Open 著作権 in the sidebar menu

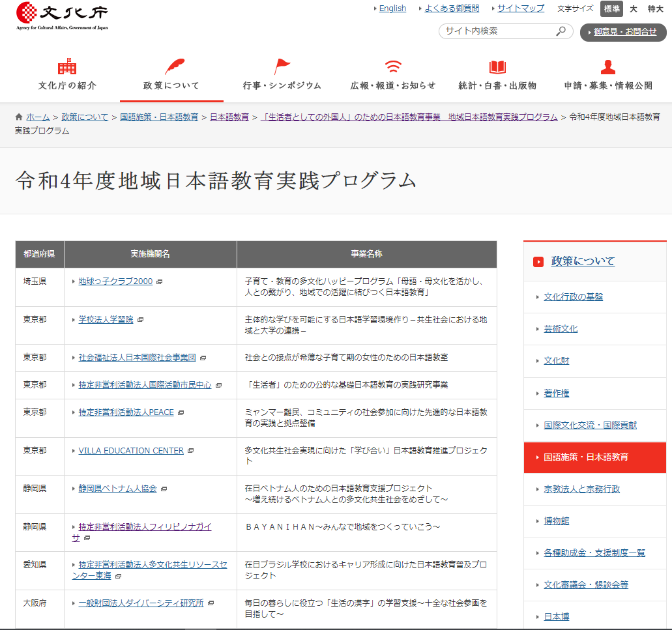(557, 393)
